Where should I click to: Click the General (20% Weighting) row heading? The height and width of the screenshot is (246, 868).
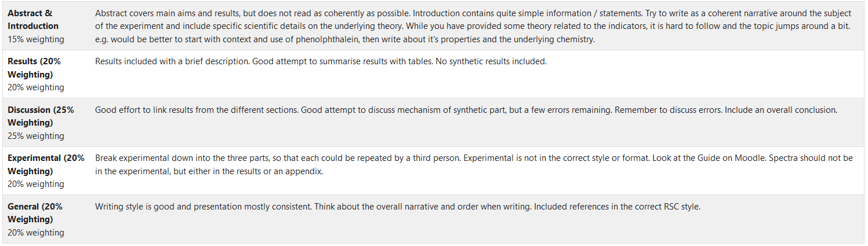click(35, 212)
